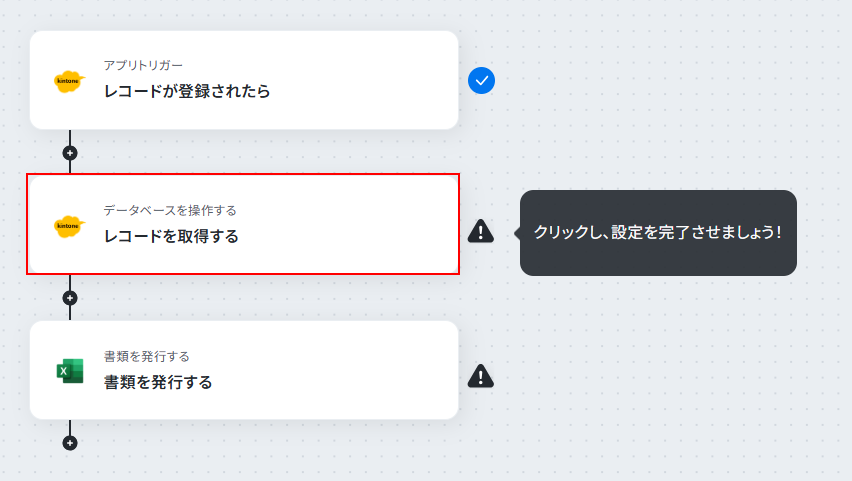Click connector line below the trigger card
The width and height of the screenshot is (852, 481).
tap(70, 138)
